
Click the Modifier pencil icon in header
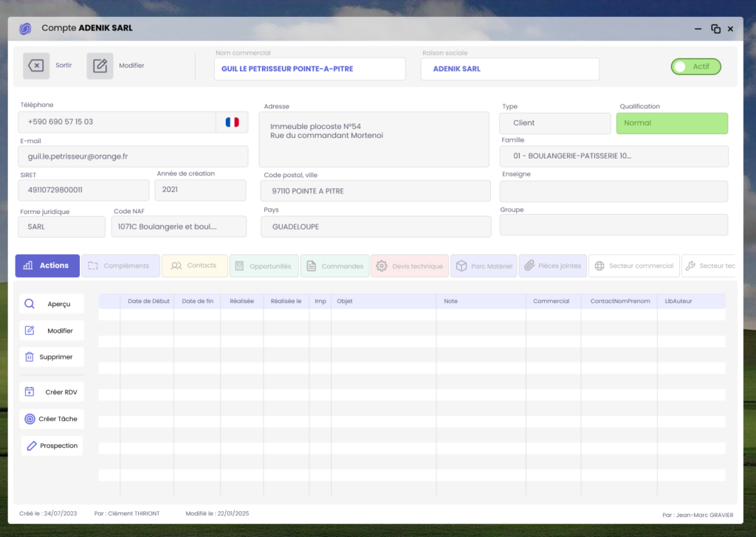[100, 66]
